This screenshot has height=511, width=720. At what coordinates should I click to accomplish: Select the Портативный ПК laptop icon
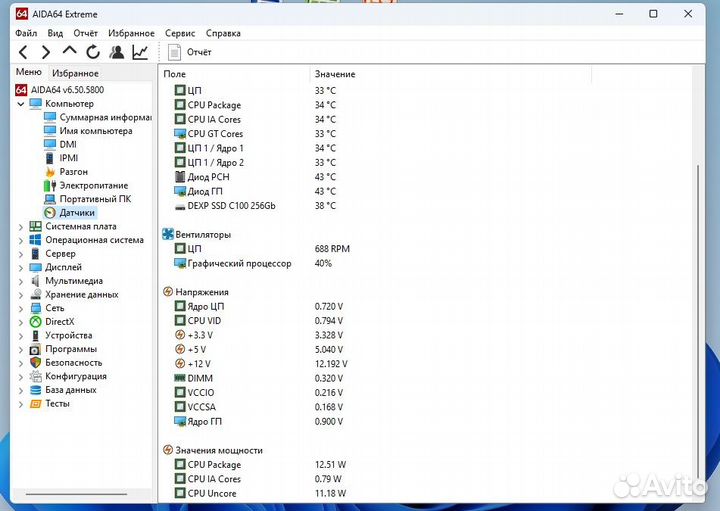point(50,199)
